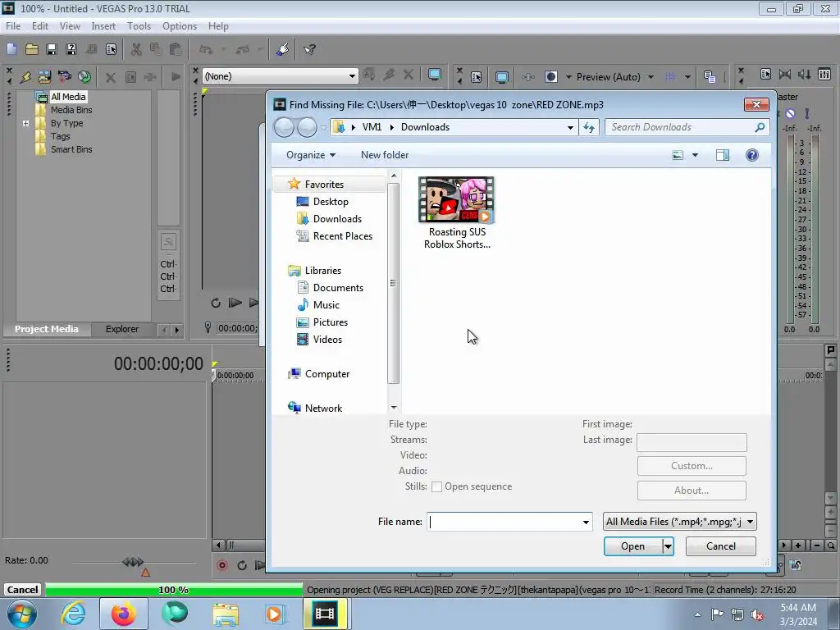
Task: Click the Split Screen View icon in preview toolbar
Action: (550, 76)
